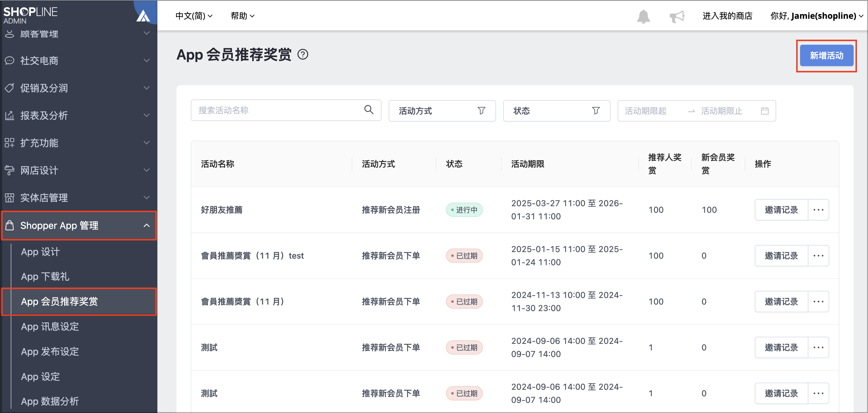Click the 推荐新会员注册 cell
Screen dimensions: 868x413
coord(390,210)
